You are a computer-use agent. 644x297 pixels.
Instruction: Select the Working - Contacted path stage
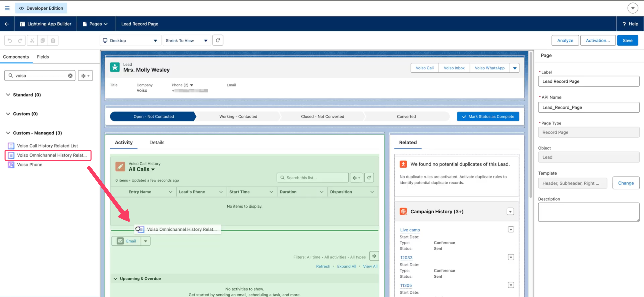(x=238, y=116)
